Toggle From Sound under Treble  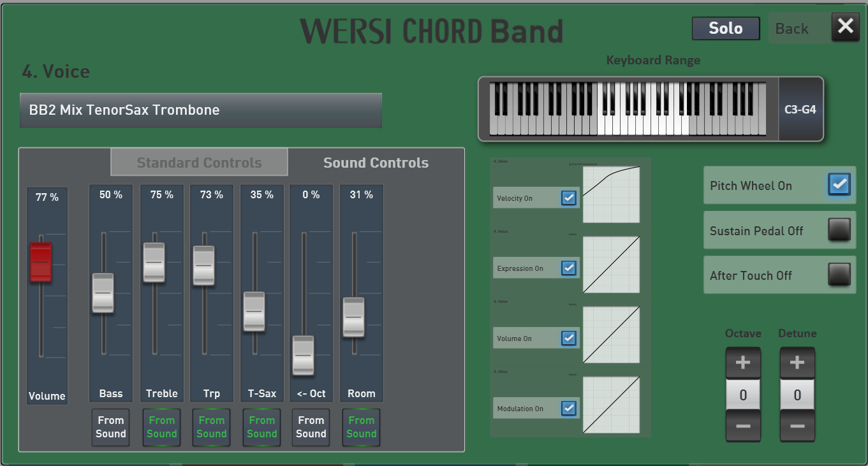161,427
